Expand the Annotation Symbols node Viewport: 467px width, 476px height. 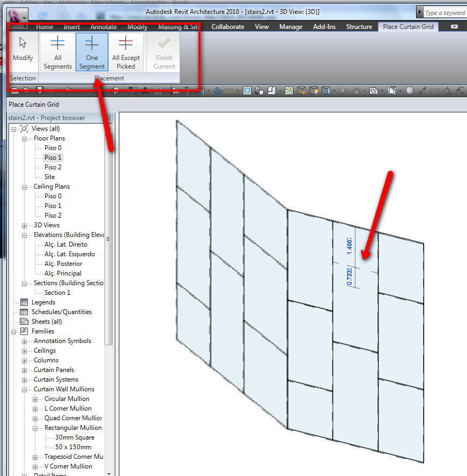point(24,342)
